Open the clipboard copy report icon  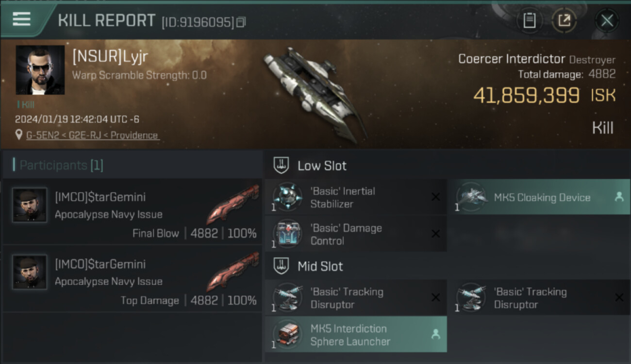pos(530,20)
